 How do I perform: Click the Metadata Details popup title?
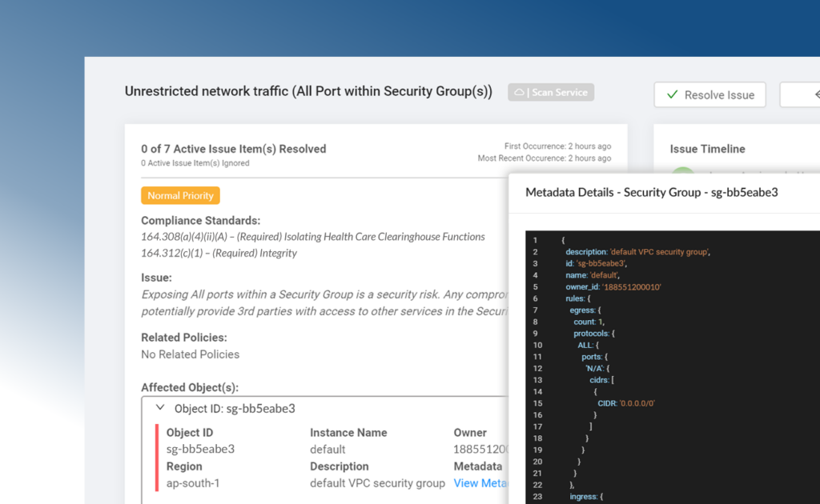click(x=651, y=193)
